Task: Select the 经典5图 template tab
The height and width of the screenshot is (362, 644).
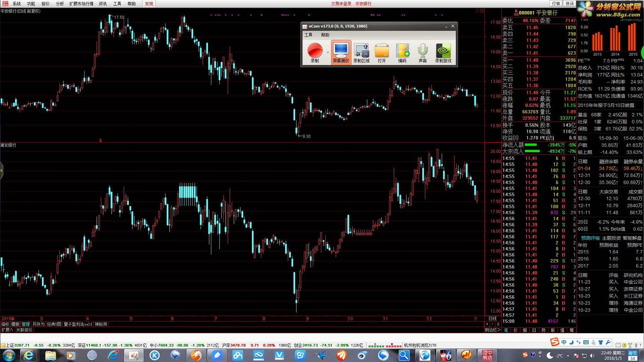Action: (54, 324)
